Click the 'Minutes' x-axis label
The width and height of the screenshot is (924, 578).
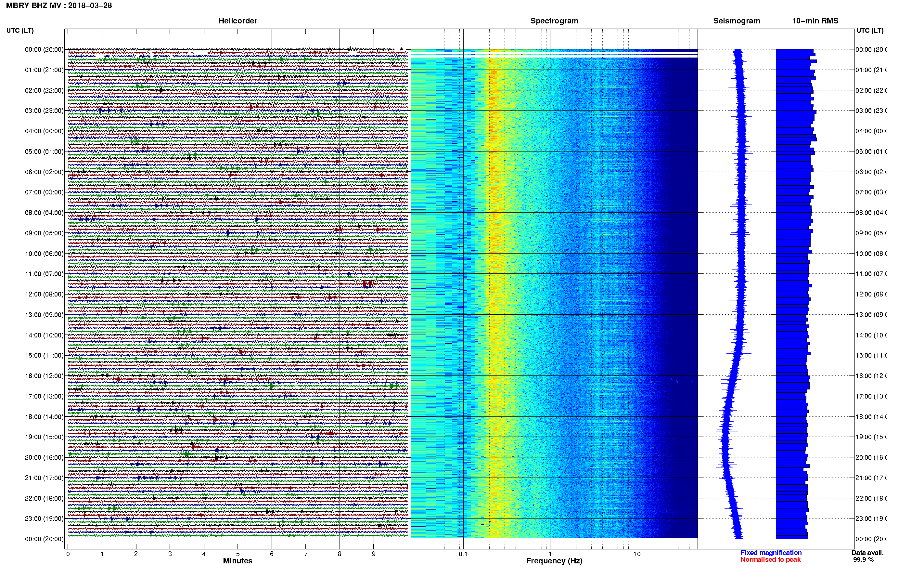[237, 561]
